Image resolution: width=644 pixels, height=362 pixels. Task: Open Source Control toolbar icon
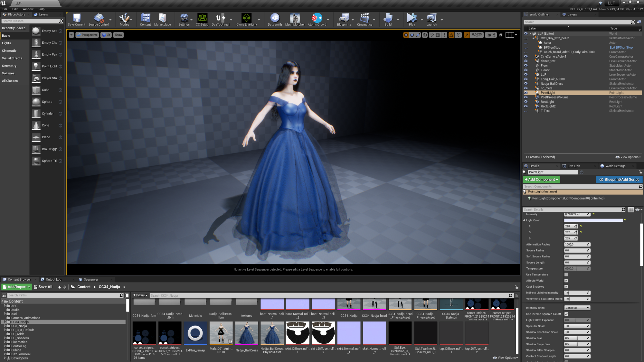click(x=99, y=20)
